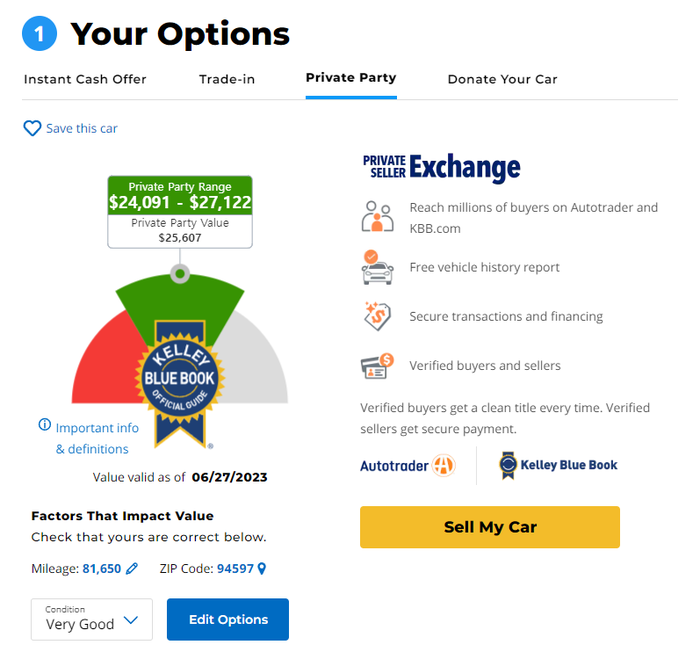Viewport: 700px width, 652px height.
Task: Click the verified ID card icon
Action: point(377,366)
